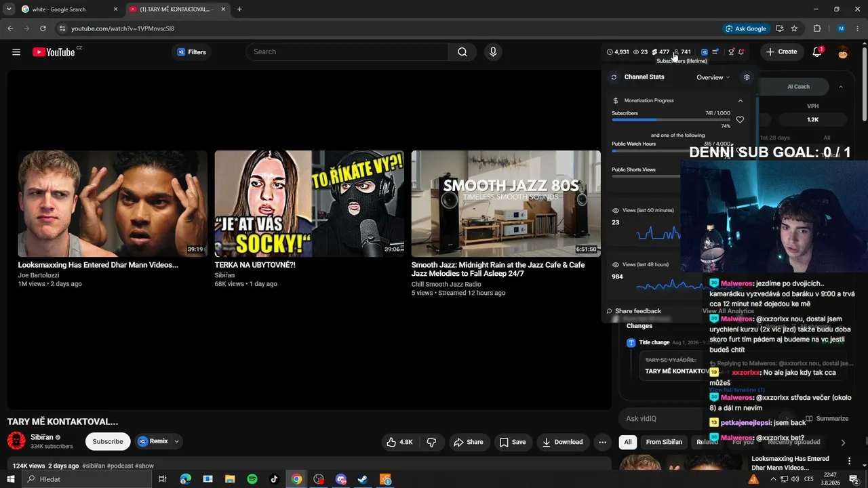Image resolution: width=868 pixels, height=488 pixels.
Task: Open the vidIQ alerts bell icon
Action: [x=742, y=52]
